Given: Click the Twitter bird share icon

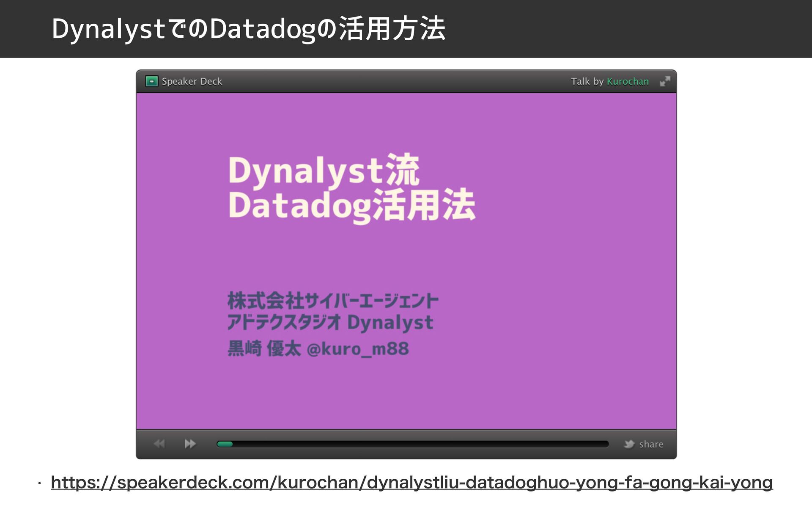Looking at the screenshot, I should (x=629, y=444).
